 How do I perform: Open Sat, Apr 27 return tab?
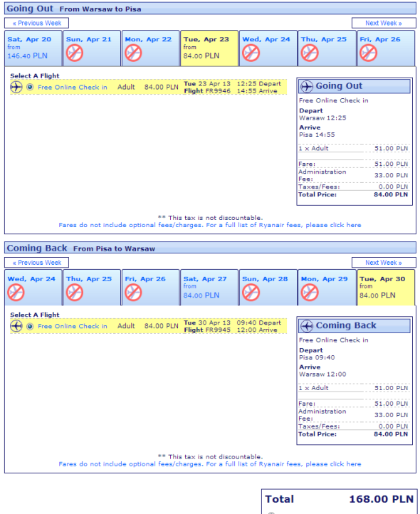209,288
